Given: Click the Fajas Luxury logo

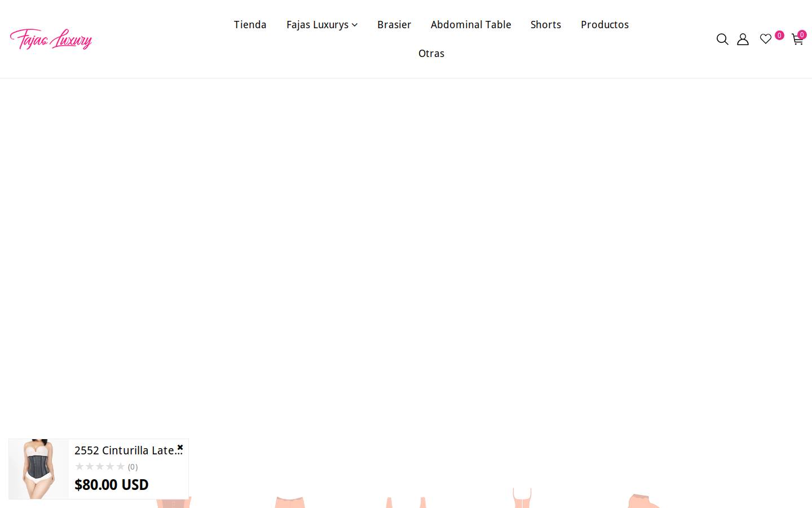Looking at the screenshot, I should (51, 39).
